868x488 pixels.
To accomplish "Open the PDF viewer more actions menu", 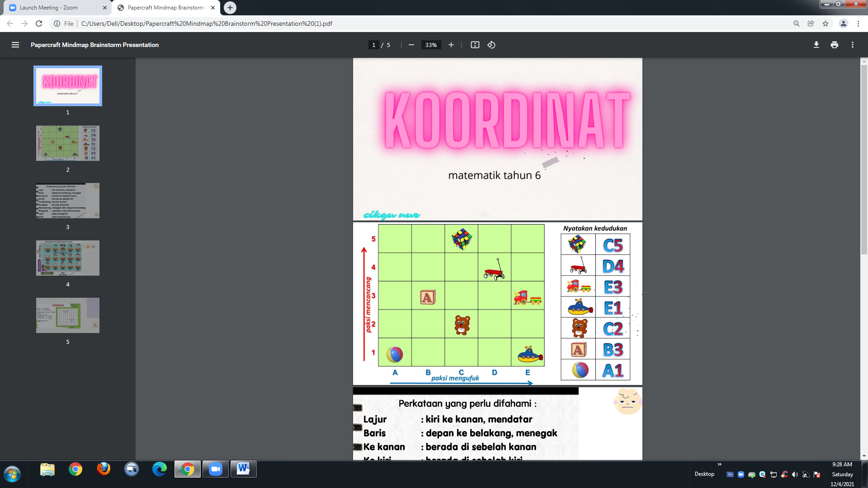I will pos(852,45).
